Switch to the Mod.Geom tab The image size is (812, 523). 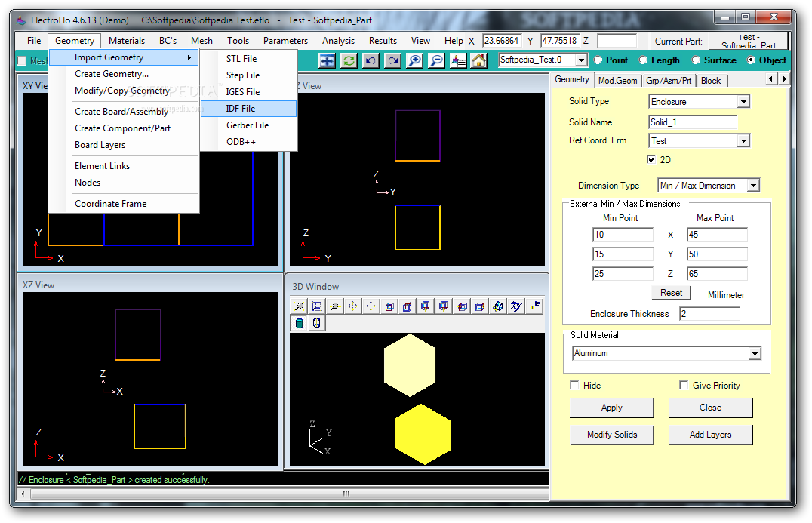pyautogui.click(x=617, y=80)
